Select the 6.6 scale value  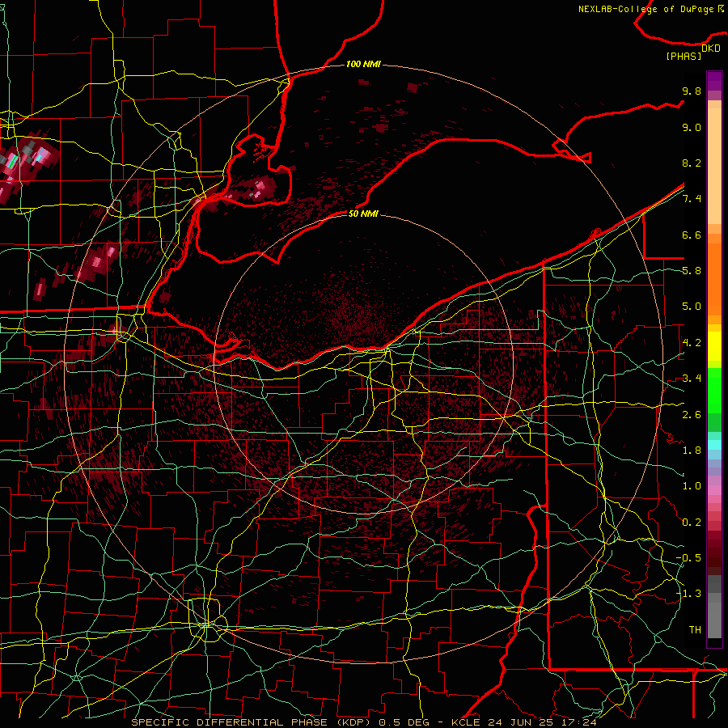tap(692, 235)
